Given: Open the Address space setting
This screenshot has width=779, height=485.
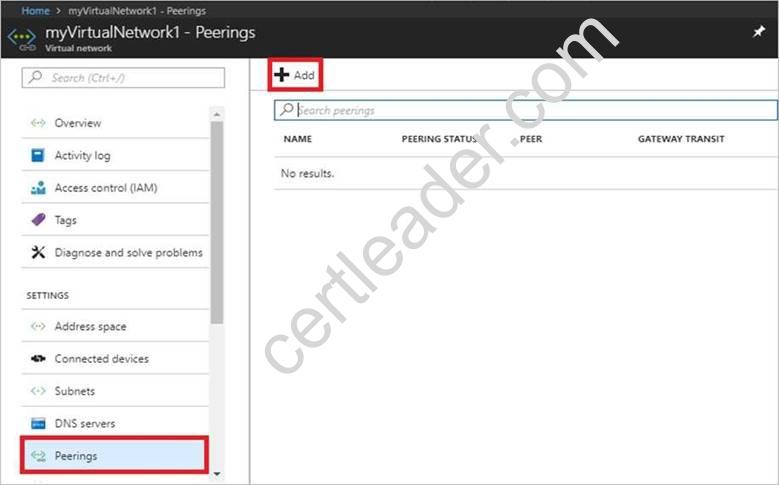Looking at the screenshot, I should click(x=115, y=326).
